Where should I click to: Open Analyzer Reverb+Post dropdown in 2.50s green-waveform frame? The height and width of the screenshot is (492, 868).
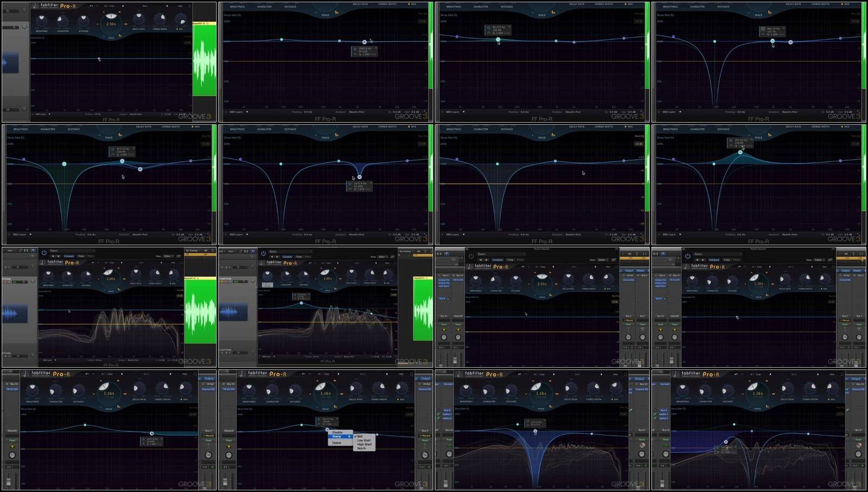click(x=136, y=114)
